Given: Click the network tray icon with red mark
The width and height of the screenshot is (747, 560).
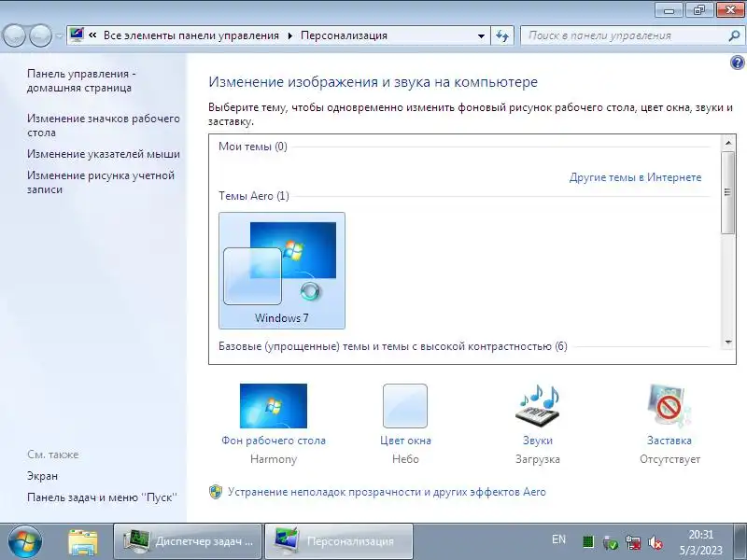Looking at the screenshot, I should (633, 542).
